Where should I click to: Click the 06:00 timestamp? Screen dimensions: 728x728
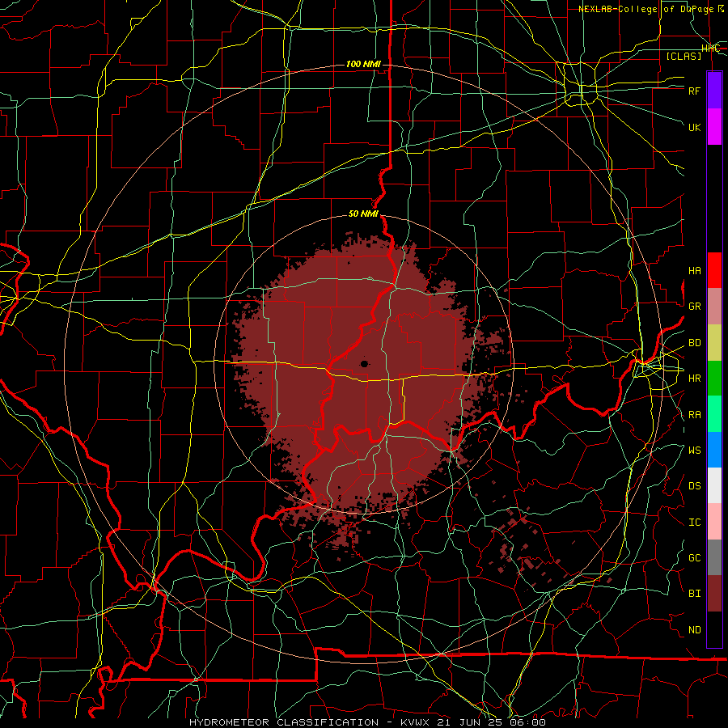(x=530, y=722)
